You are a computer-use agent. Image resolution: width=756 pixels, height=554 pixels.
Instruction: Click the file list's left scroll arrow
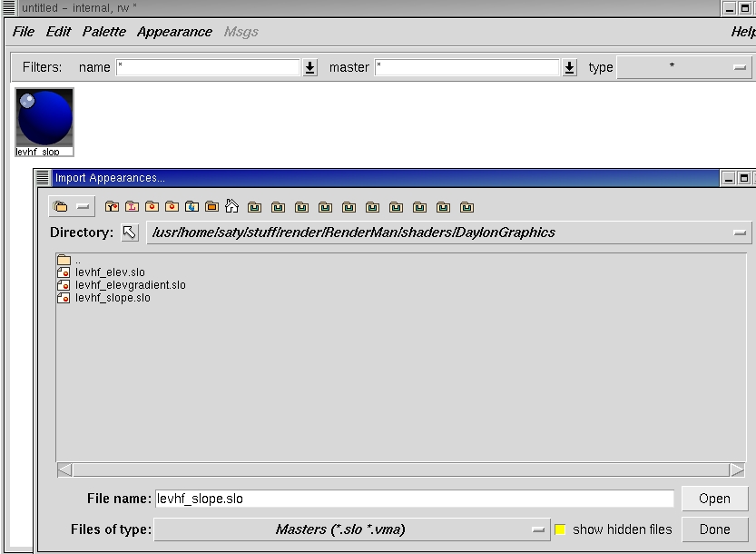(x=64, y=470)
